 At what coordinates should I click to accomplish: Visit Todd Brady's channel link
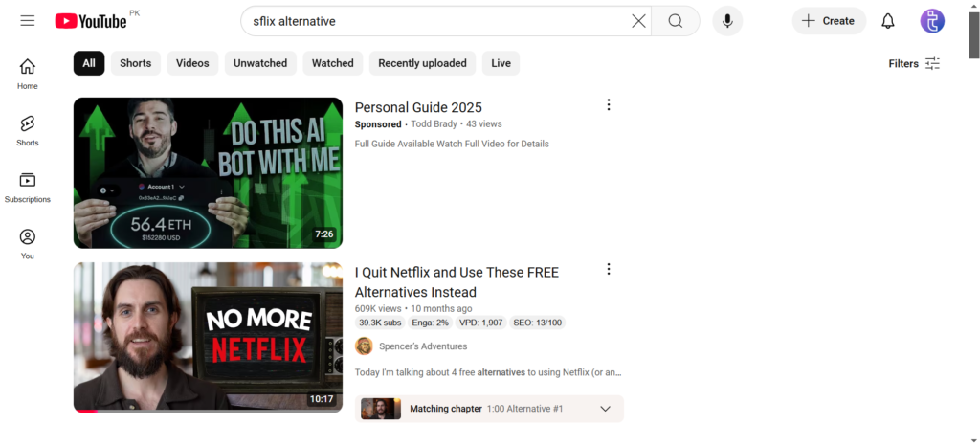tap(434, 123)
